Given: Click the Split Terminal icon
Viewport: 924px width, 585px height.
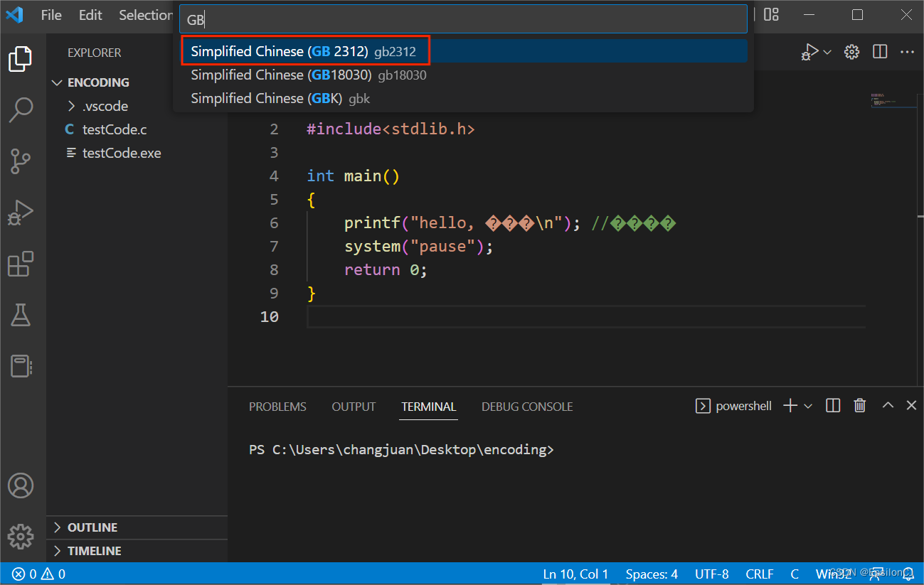Looking at the screenshot, I should [833, 406].
